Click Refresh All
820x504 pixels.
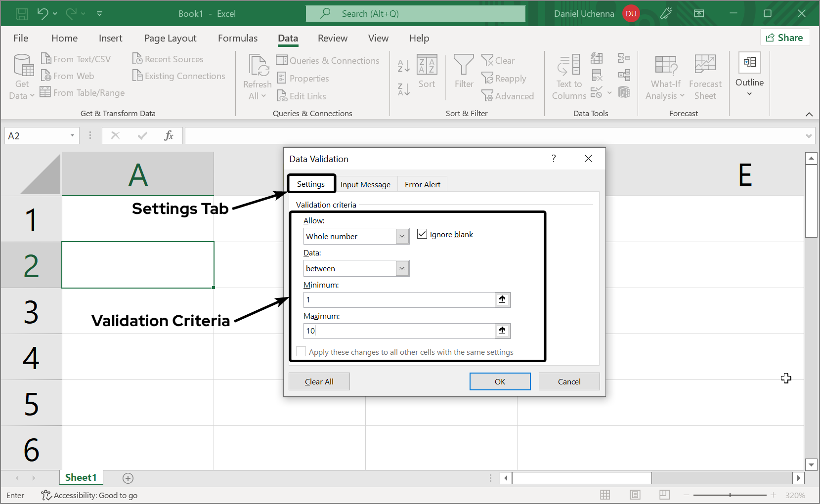click(257, 74)
